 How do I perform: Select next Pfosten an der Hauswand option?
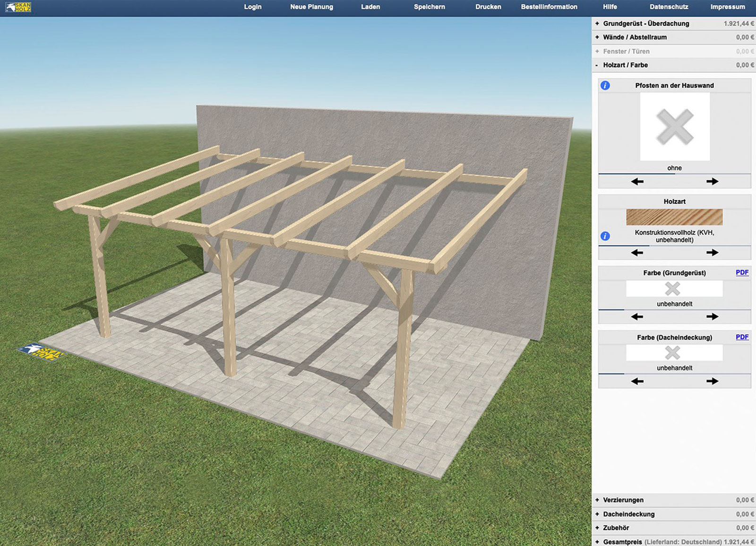712,182
